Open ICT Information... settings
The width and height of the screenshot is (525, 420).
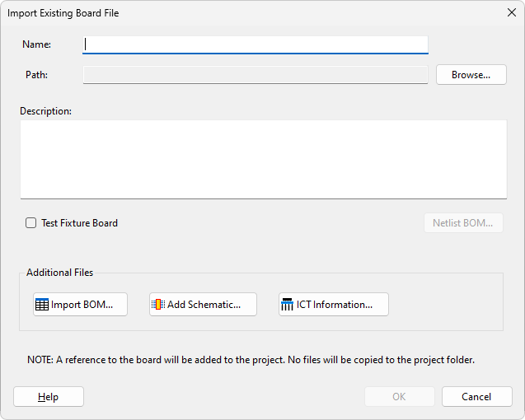(x=336, y=305)
